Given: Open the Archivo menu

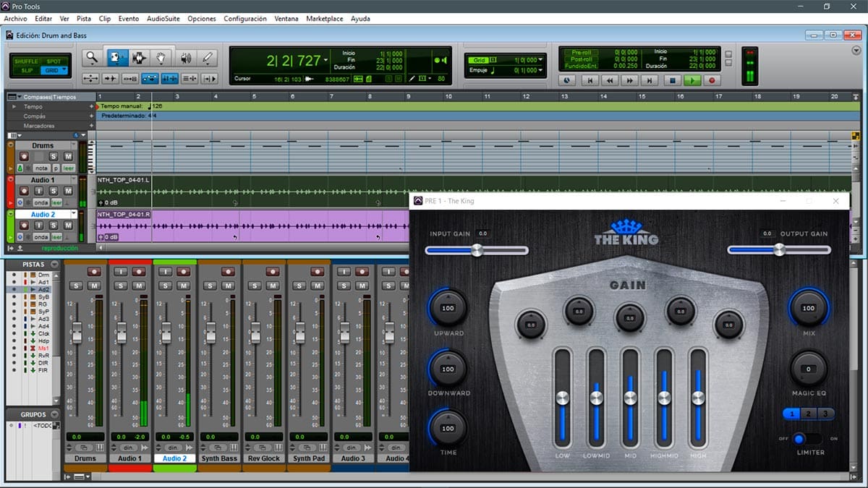Looking at the screenshot, I should (16, 18).
